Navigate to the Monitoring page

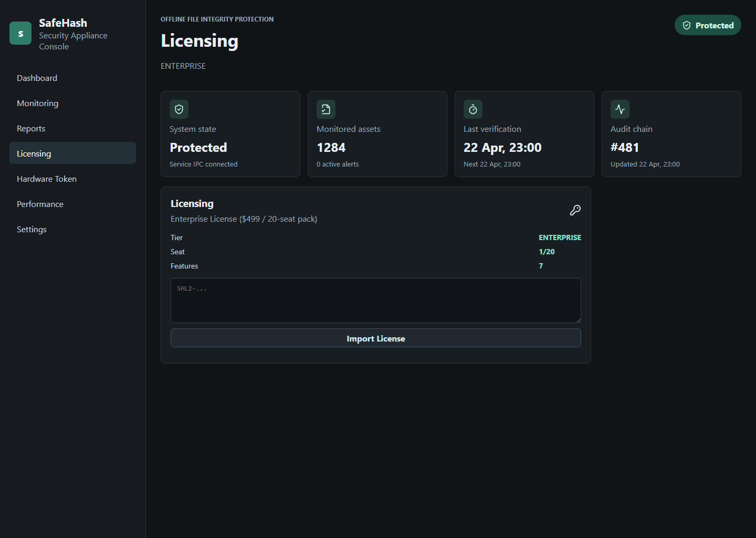37,103
